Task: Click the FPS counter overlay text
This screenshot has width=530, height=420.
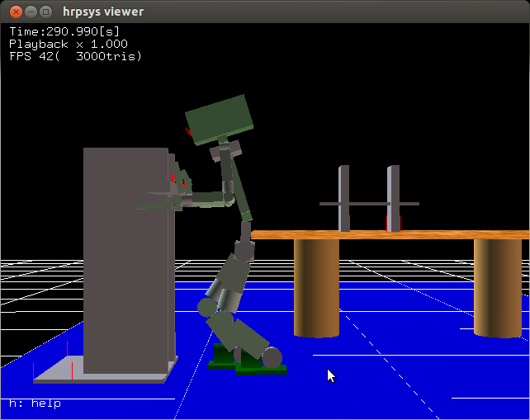Action: (x=75, y=56)
